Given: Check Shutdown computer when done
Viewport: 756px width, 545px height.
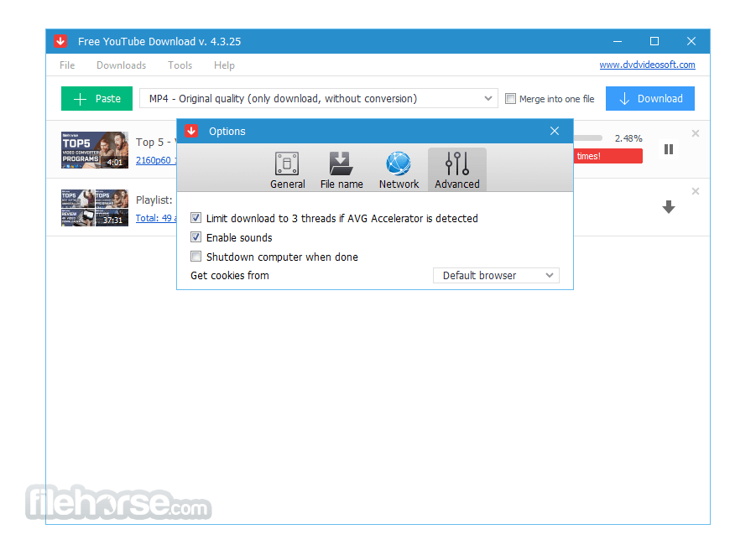Looking at the screenshot, I should coord(196,257).
